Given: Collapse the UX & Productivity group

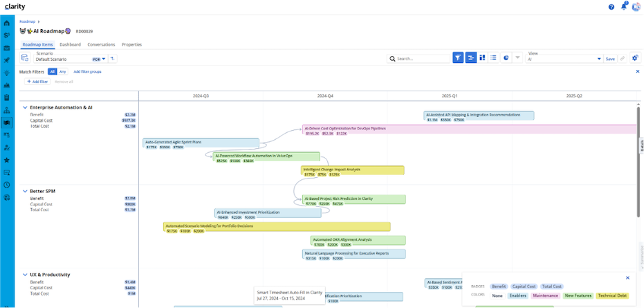Looking at the screenshot, I should coord(25,275).
